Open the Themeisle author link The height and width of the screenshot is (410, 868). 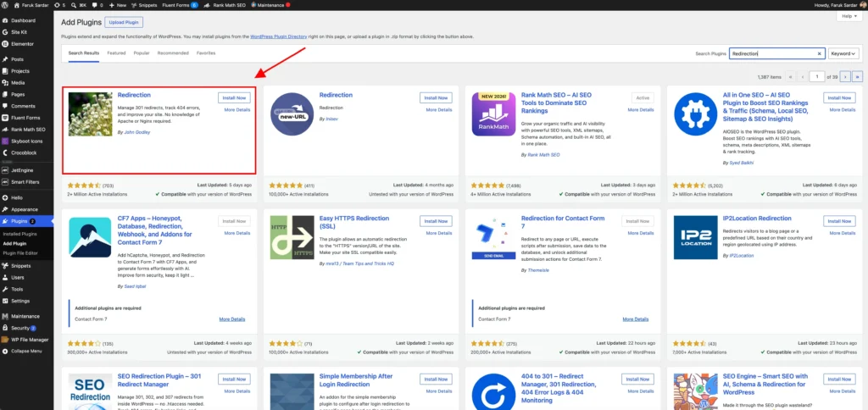539,270
